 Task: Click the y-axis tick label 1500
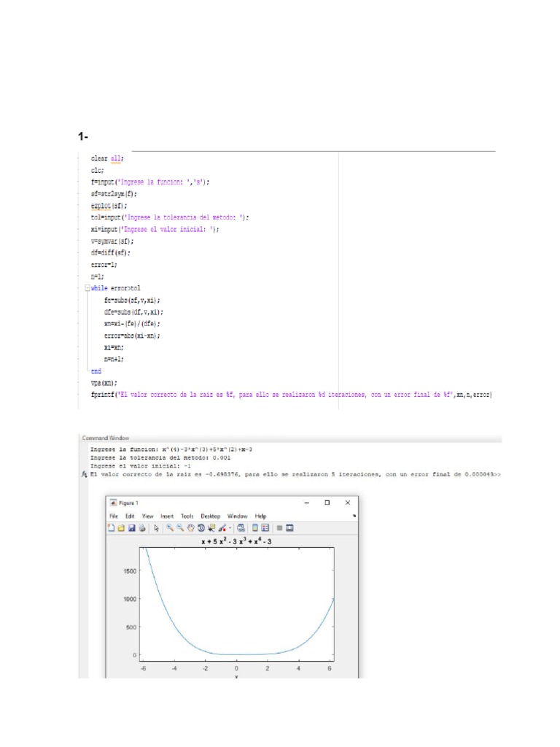[130, 570]
